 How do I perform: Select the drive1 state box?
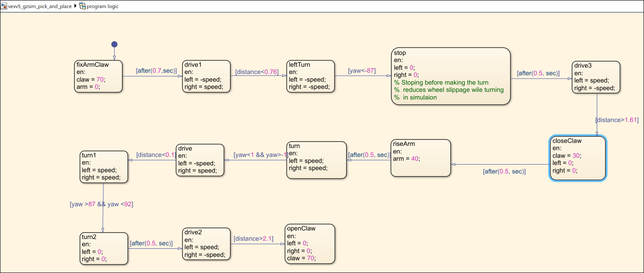206,76
